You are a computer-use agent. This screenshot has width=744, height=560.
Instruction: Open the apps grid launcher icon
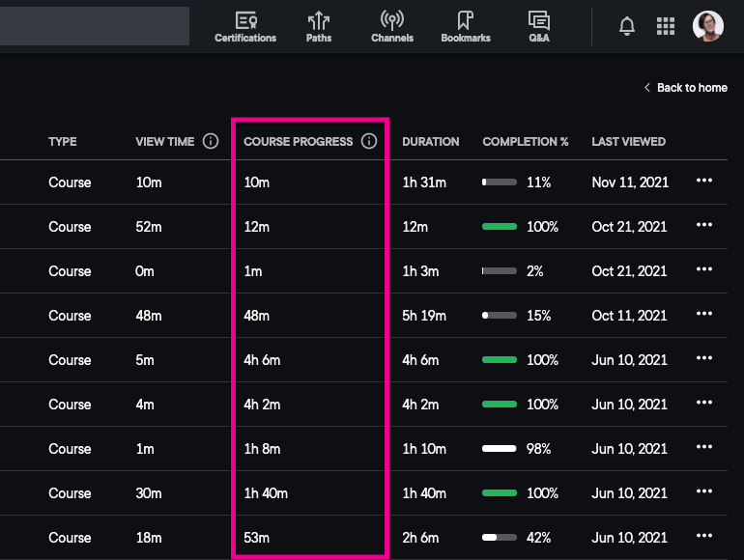(666, 26)
